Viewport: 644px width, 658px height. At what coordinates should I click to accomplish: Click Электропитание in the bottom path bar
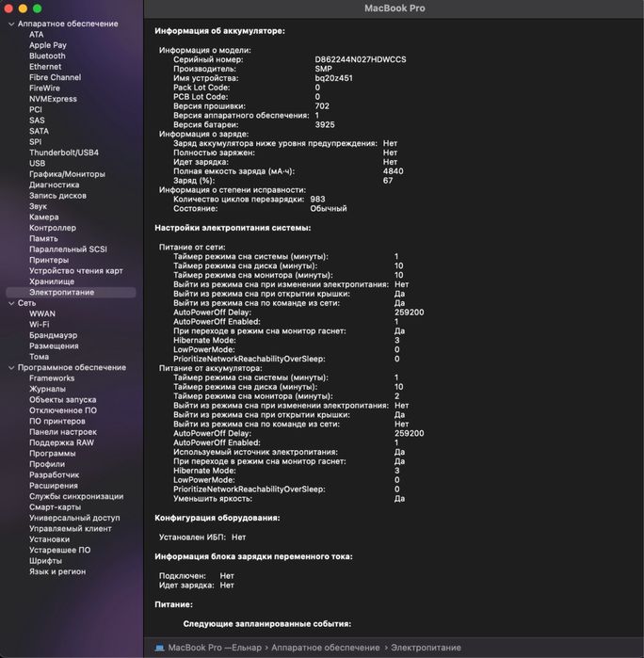coord(426,648)
